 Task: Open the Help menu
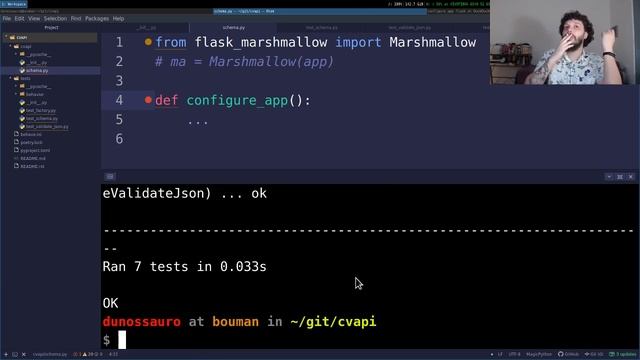click(x=118, y=19)
